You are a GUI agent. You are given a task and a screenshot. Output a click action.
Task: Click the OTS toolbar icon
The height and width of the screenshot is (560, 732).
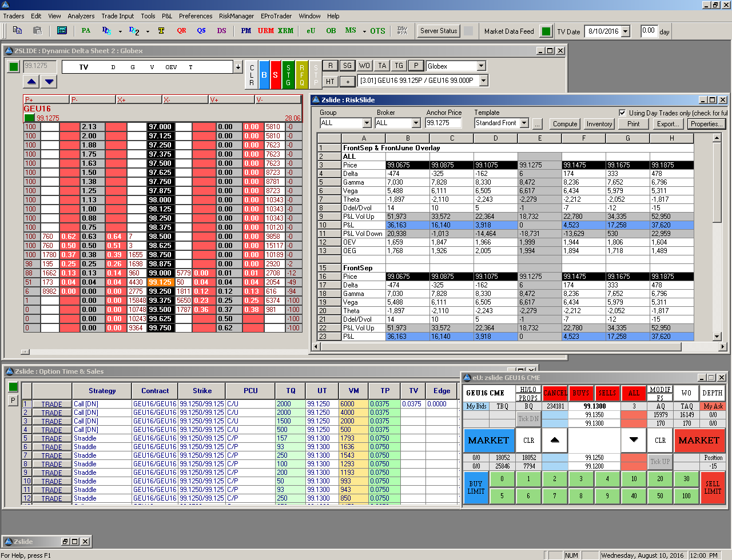pos(377,31)
